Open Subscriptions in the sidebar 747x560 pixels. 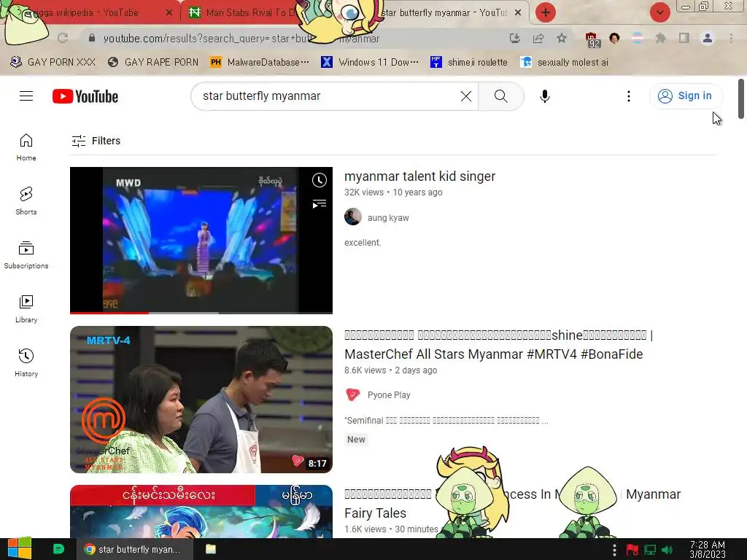click(26, 255)
